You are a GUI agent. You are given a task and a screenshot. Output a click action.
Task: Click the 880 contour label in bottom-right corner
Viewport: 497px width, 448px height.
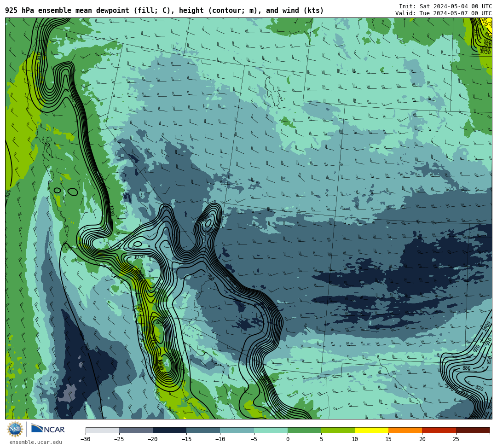click(466, 368)
